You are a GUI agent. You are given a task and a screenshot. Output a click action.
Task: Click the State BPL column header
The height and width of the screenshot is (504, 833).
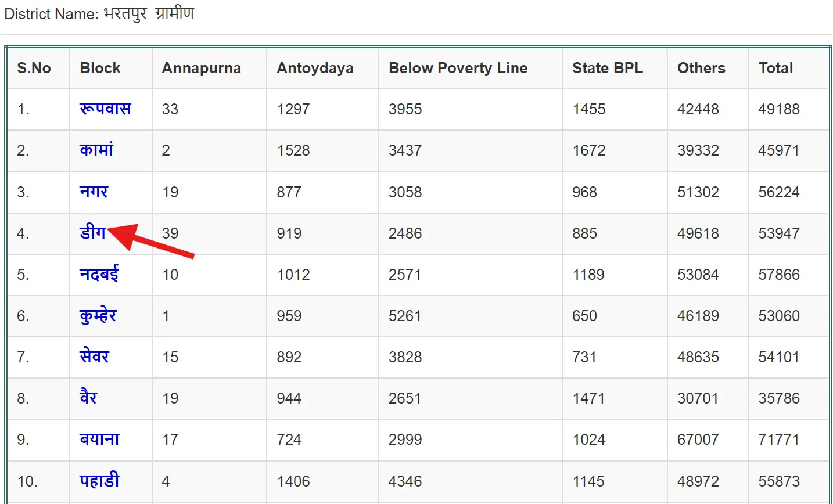[x=607, y=68]
